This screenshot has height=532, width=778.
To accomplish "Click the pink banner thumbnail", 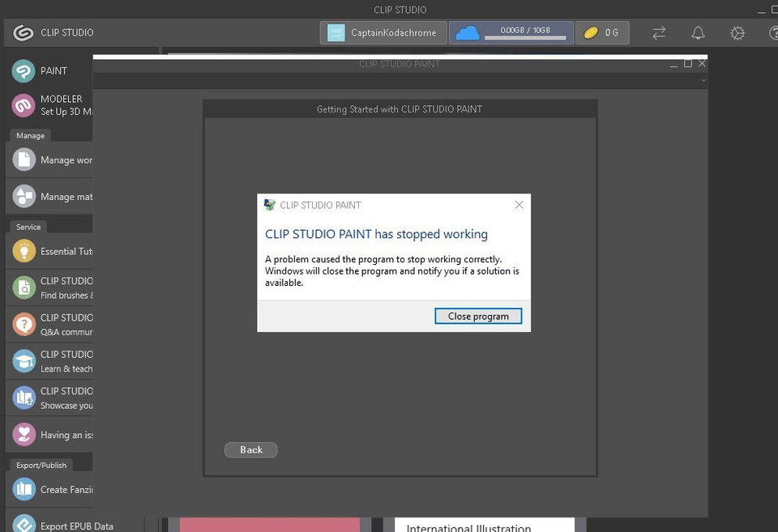I will tap(269, 525).
